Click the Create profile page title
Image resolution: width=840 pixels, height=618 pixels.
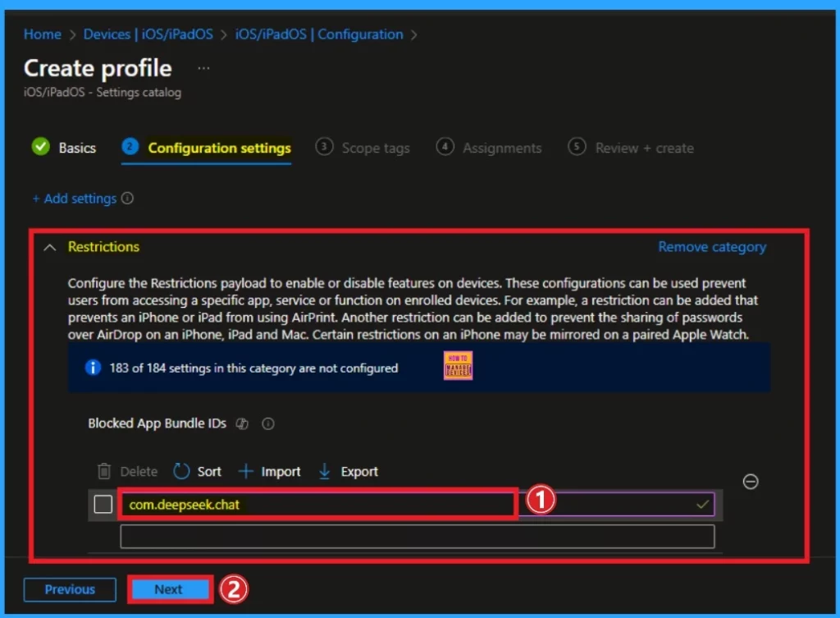[x=98, y=68]
